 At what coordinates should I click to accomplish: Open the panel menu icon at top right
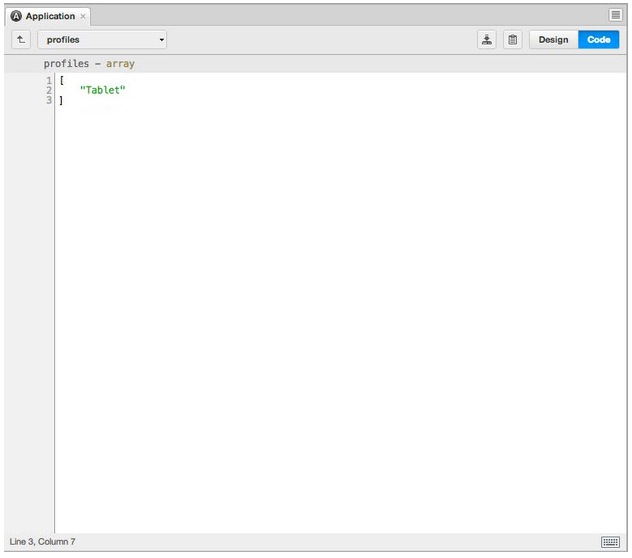tap(615, 15)
